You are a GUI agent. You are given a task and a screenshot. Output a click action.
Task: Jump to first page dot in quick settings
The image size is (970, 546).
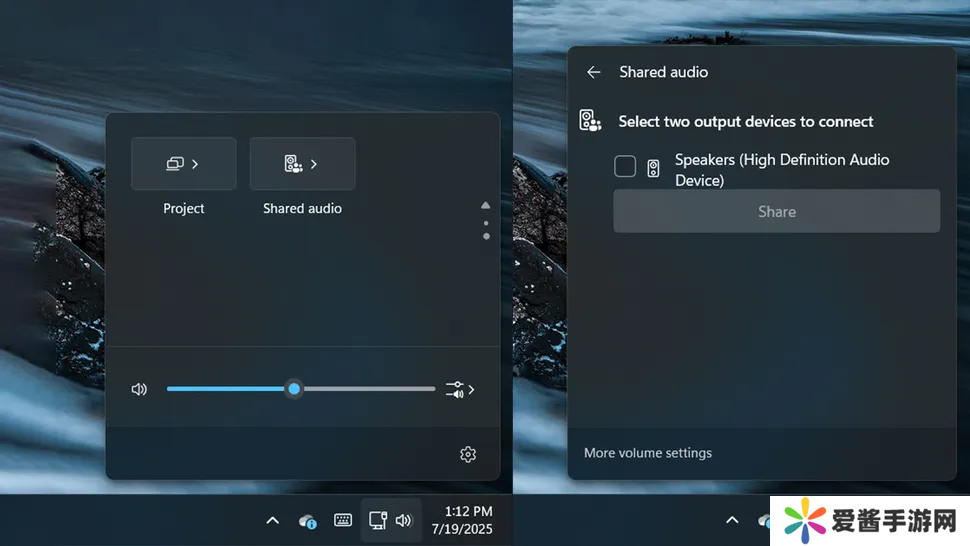(486, 223)
